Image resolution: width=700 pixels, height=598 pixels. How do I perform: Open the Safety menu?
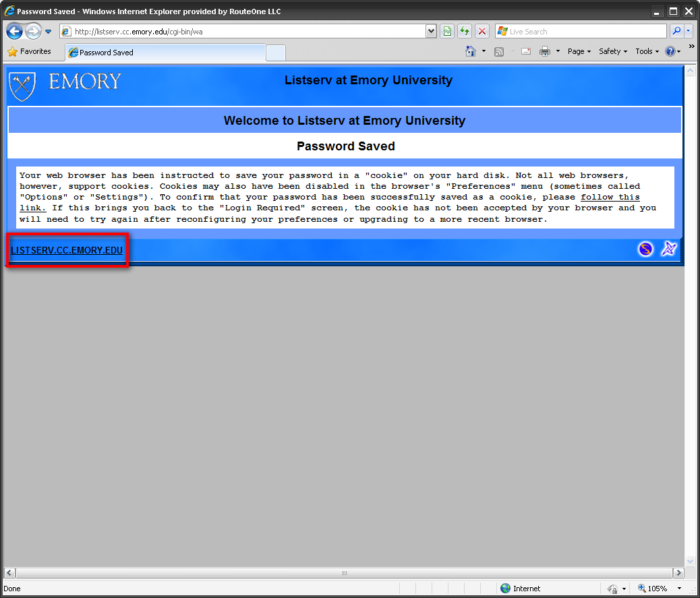point(613,51)
